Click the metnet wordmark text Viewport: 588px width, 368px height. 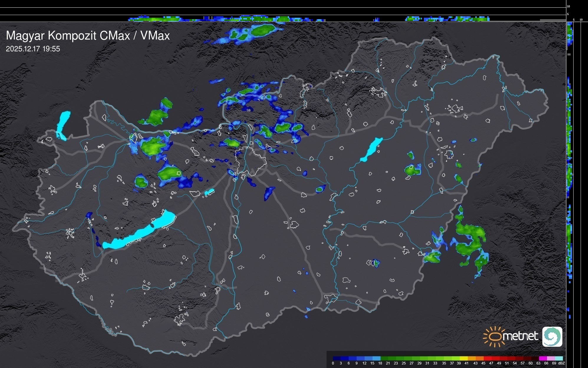click(520, 336)
